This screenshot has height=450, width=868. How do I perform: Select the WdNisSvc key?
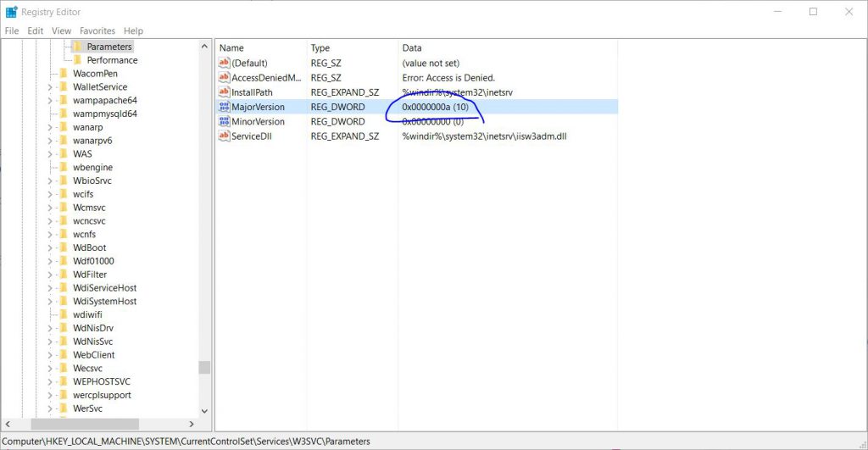click(92, 342)
